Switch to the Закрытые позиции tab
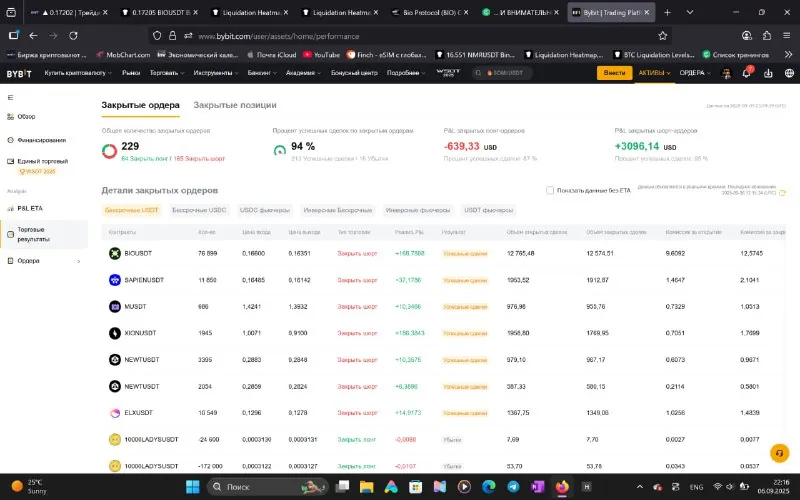Image resolution: width=800 pixels, height=500 pixels. [235, 105]
